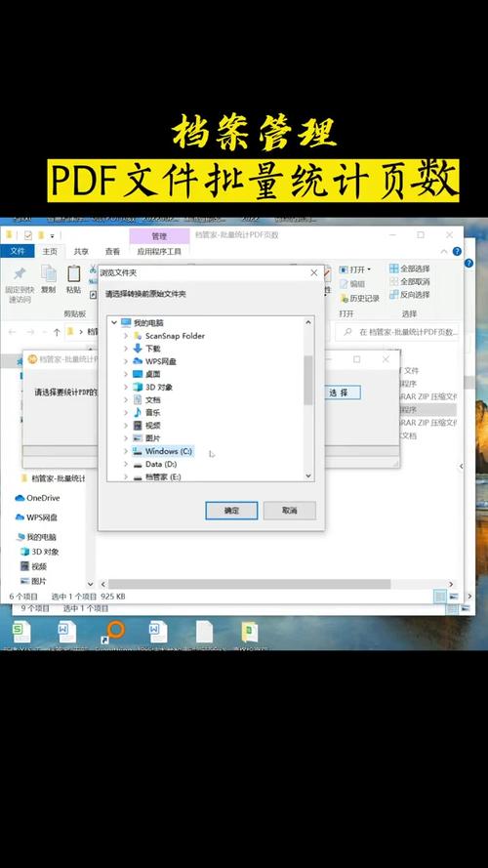Switch to the 共享 ribbon tab
This screenshot has height=868, width=488.
pyautogui.click(x=81, y=251)
